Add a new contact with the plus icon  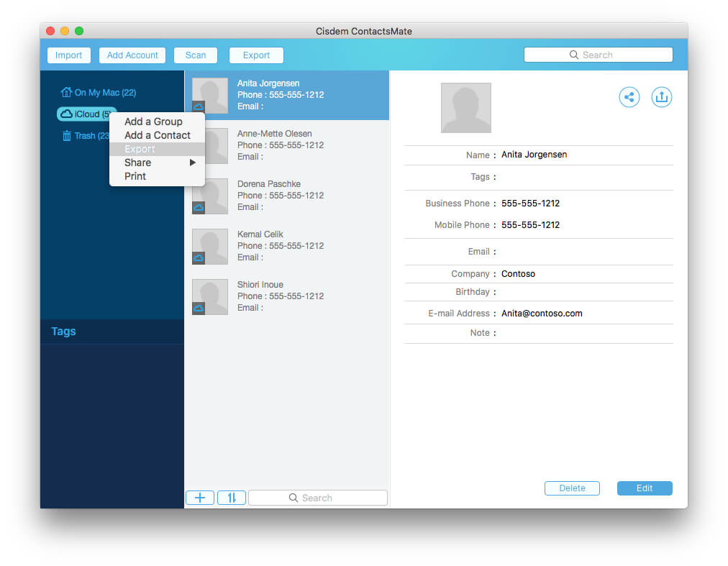(x=199, y=497)
